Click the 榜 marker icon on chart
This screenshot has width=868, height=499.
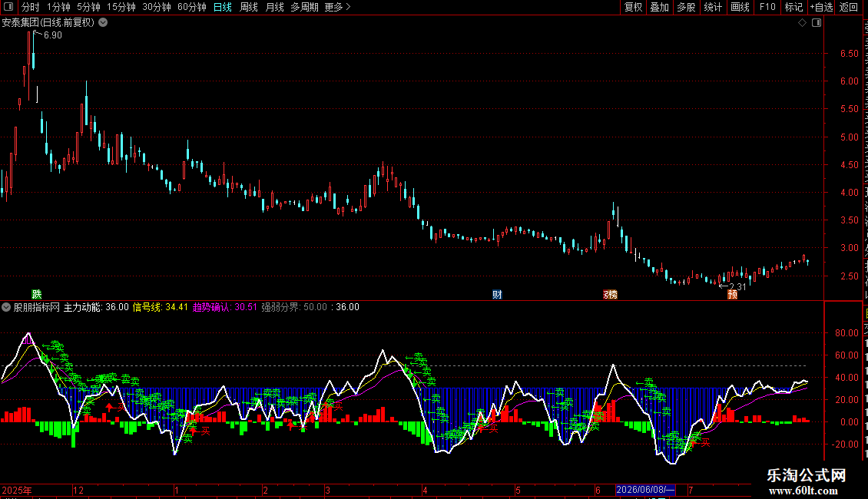tap(610, 294)
